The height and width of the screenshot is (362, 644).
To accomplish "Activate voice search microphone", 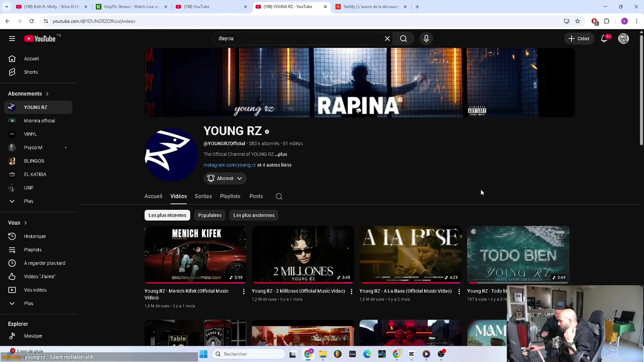I will click(x=426, y=39).
